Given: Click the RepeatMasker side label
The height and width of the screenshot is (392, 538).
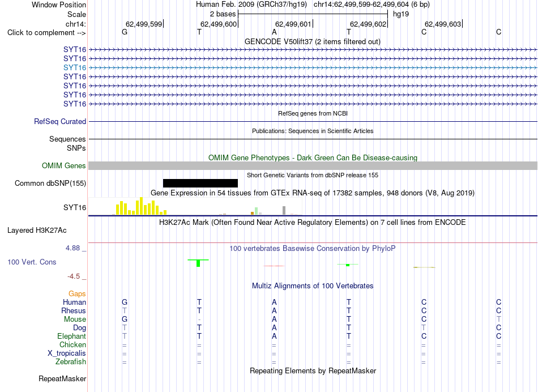Looking at the screenshot, I should click(62, 378).
